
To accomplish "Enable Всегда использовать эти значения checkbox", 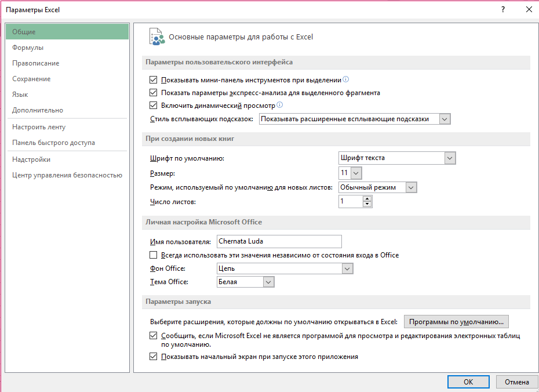I will click(154, 255).
